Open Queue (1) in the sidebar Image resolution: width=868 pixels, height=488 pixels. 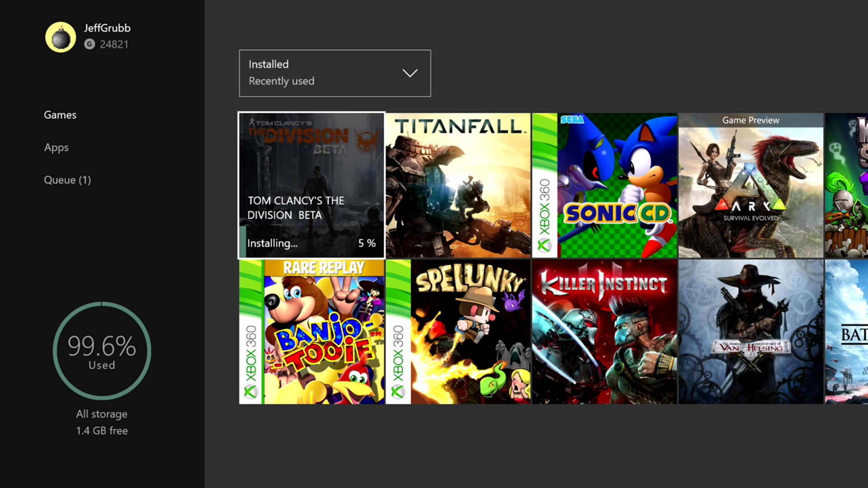click(x=67, y=180)
